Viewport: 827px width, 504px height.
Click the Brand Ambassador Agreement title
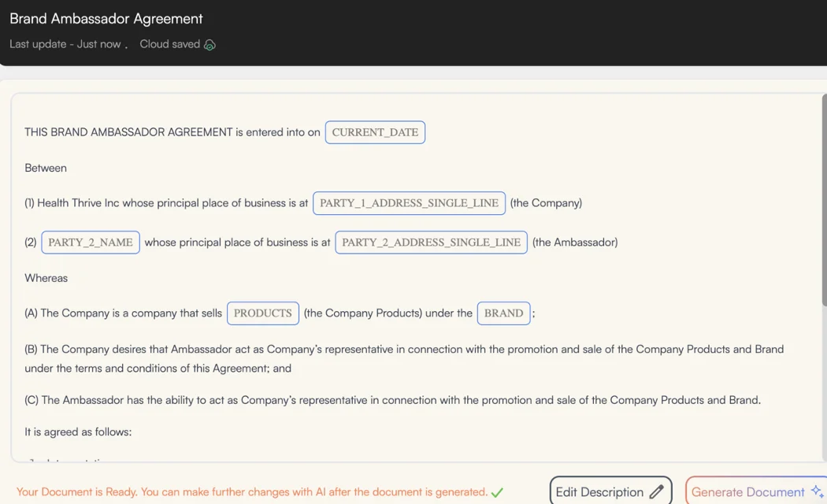[x=106, y=19]
